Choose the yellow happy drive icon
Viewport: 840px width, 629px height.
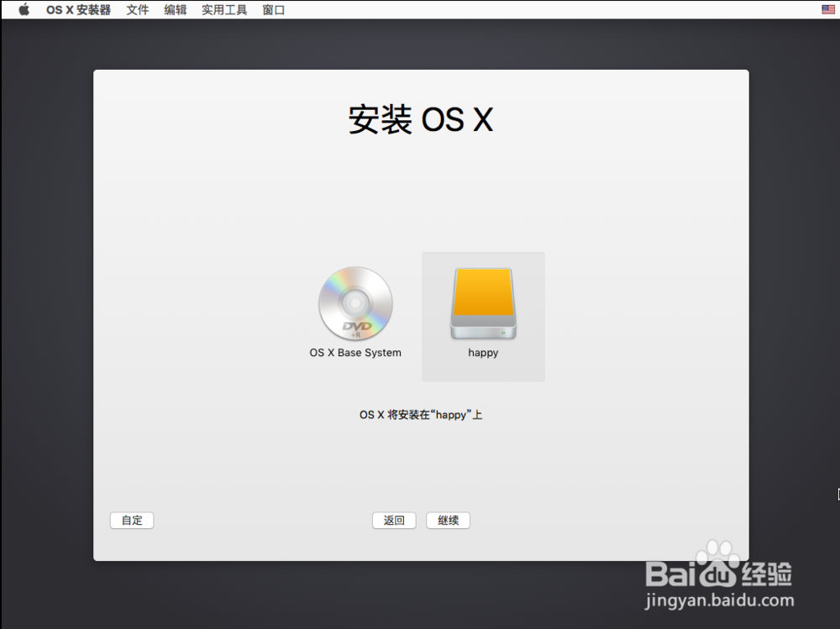pyautogui.click(x=483, y=303)
